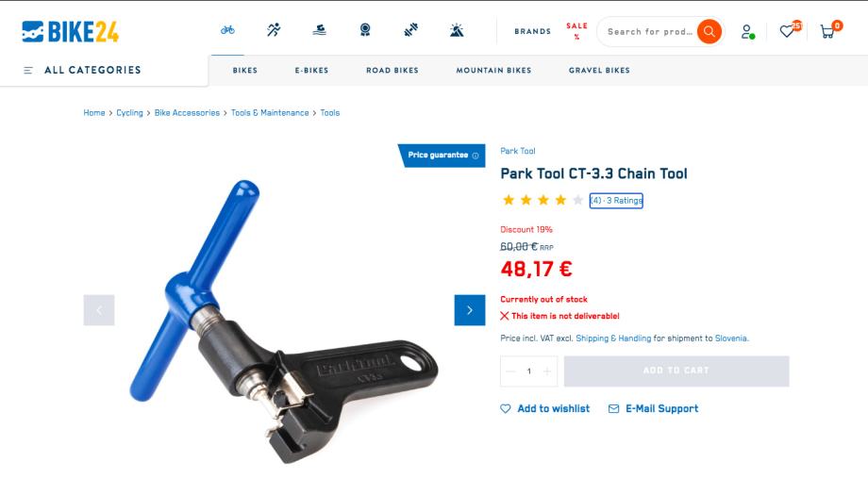Open the swimming category icon

(320, 30)
